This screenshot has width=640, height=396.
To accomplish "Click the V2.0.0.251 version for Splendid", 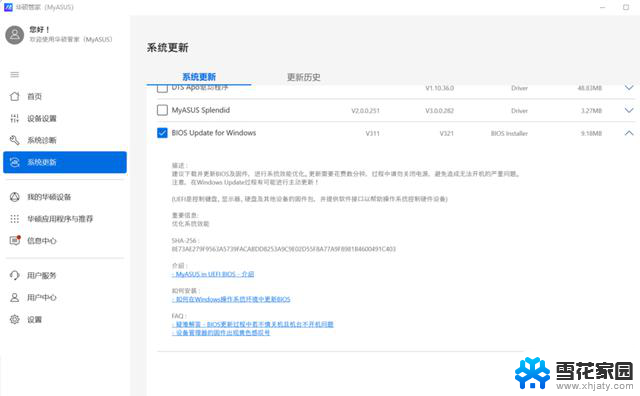I will pyautogui.click(x=366, y=111).
